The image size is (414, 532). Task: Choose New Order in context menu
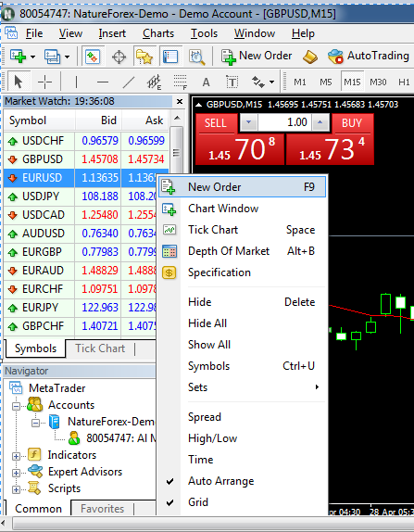(243, 187)
